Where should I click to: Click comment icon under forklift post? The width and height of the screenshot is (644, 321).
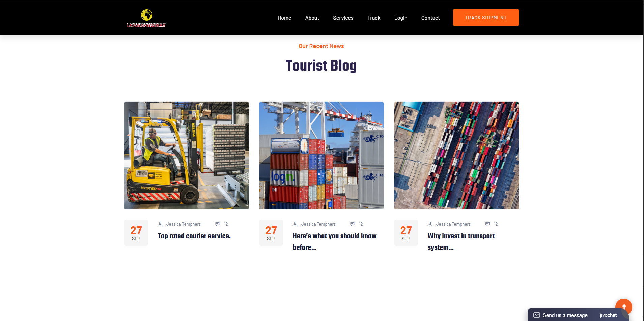tap(218, 224)
